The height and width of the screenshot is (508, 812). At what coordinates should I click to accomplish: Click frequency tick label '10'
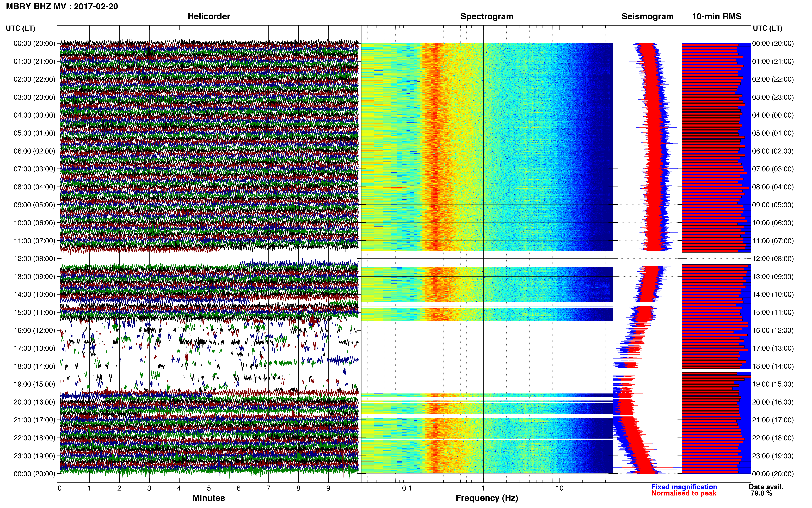559,488
